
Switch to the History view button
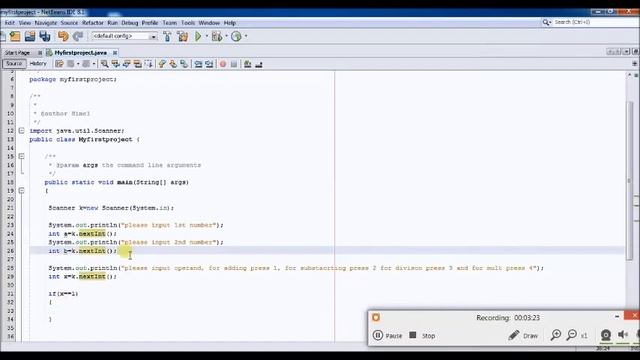[x=38, y=64]
